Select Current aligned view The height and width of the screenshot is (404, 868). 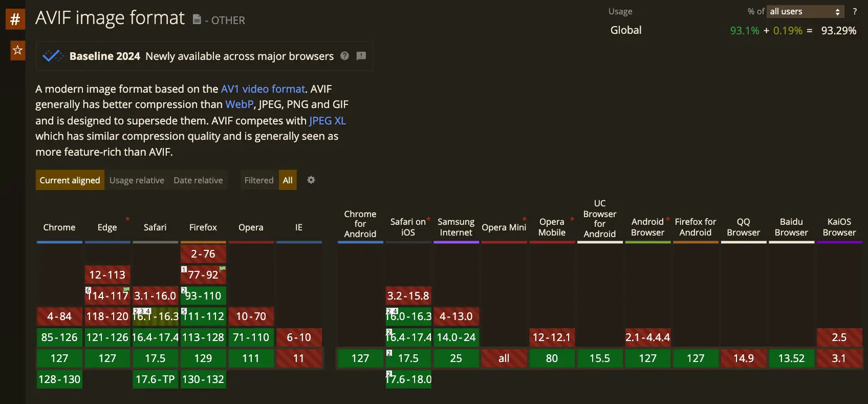click(70, 180)
